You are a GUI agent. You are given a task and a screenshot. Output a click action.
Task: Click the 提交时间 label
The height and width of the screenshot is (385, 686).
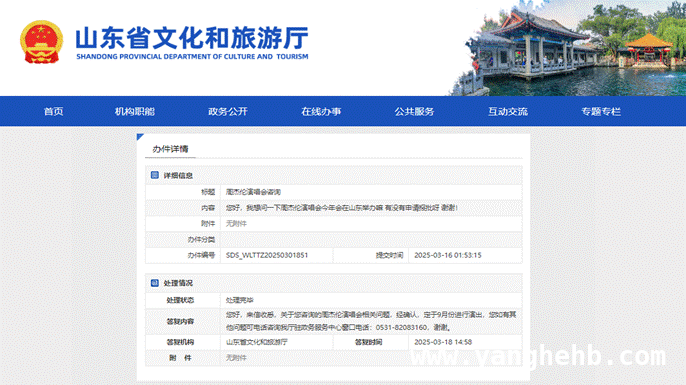coord(389,255)
